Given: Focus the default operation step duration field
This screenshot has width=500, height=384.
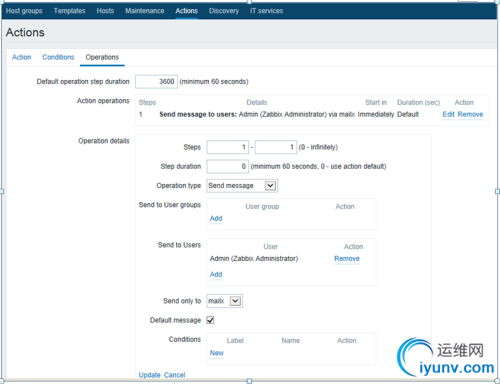Looking at the screenshot, I should click(x=156, y=82).
